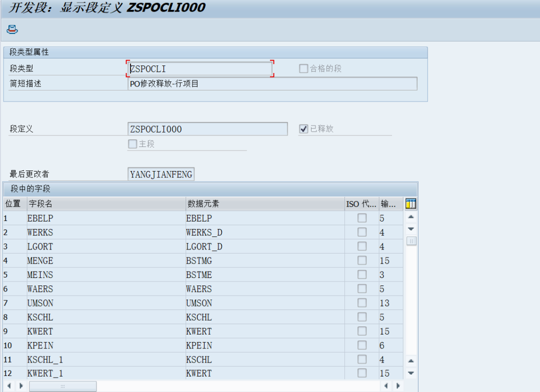Check ISO code box for WAERS row

coord(362,288)
